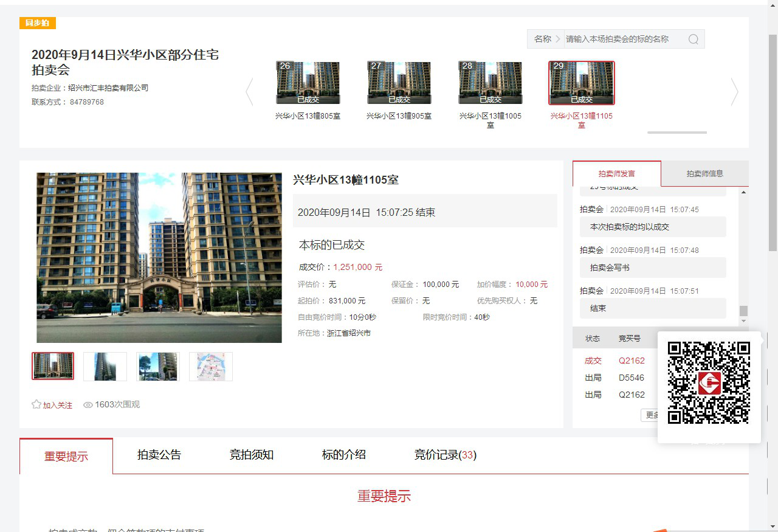Open the 名称 search type selector
778x532 pixels.
pos(545,39)
